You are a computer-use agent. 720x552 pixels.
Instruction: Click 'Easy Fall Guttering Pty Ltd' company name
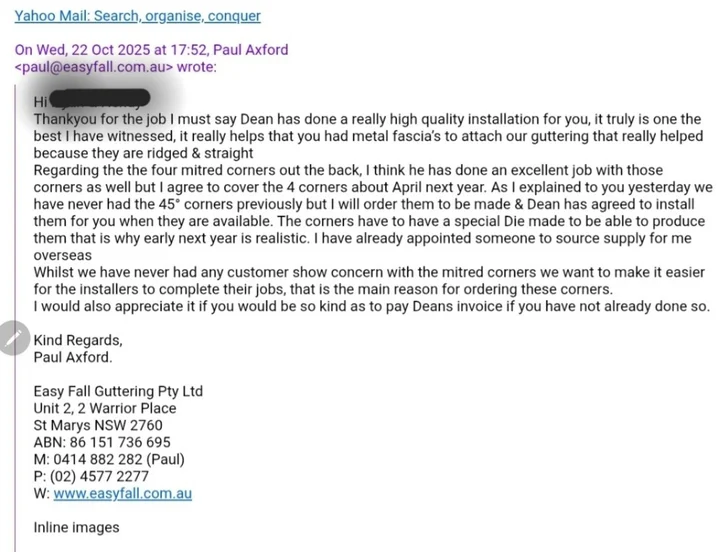coord(118,391)
